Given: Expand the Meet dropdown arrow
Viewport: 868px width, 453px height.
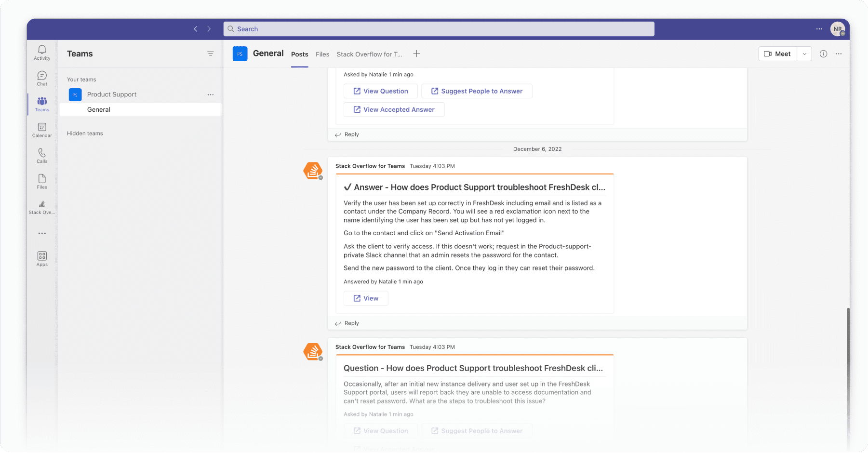Looking at the screenshot, I should (x=804, y=53).
